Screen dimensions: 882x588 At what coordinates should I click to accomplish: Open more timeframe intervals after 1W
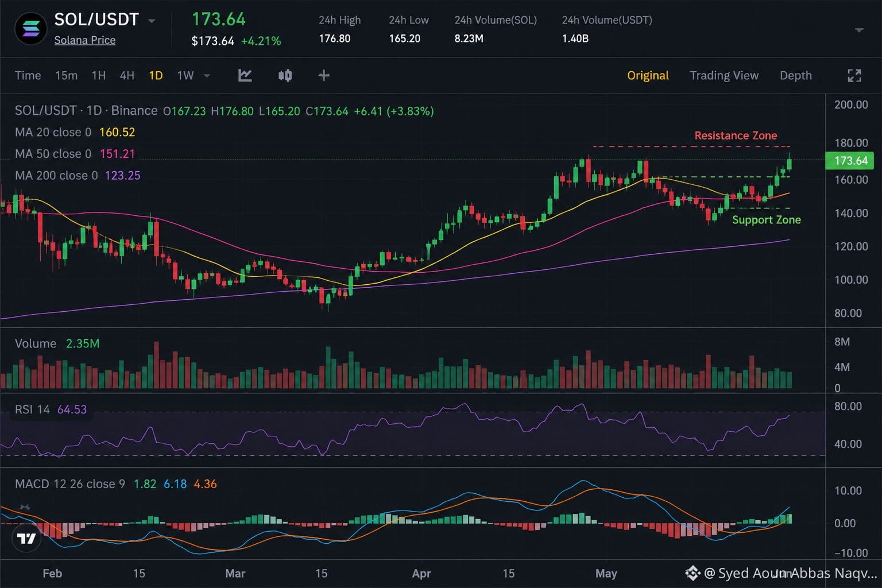207,75
